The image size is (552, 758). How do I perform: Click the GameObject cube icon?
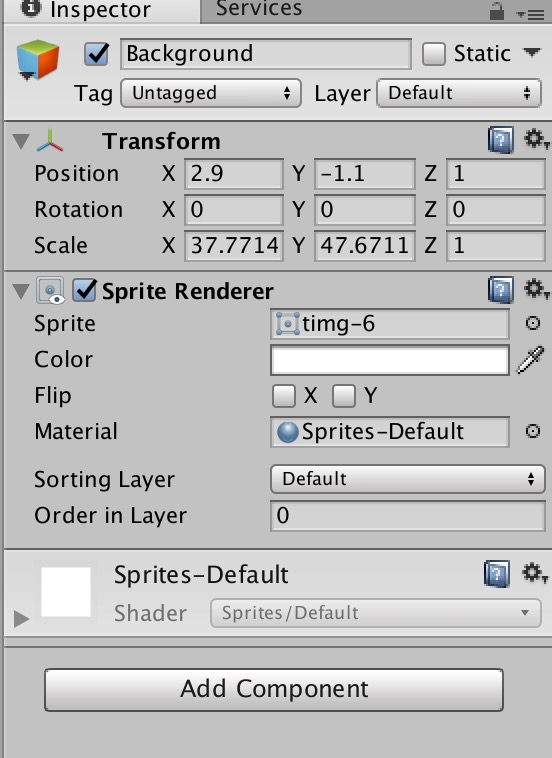pyautogui.click(x=38, y=59)
